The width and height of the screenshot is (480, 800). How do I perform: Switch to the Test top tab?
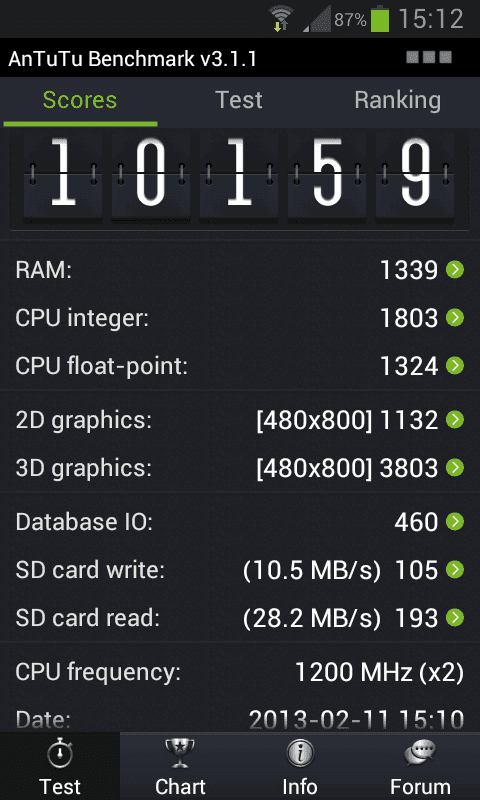pos(239,100)
